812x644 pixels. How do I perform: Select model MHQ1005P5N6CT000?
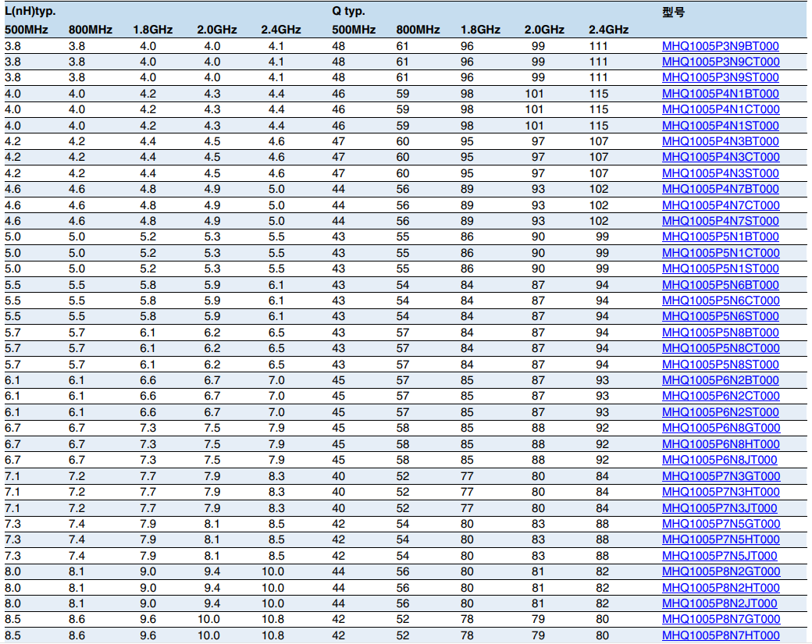[x=721, y=301]
